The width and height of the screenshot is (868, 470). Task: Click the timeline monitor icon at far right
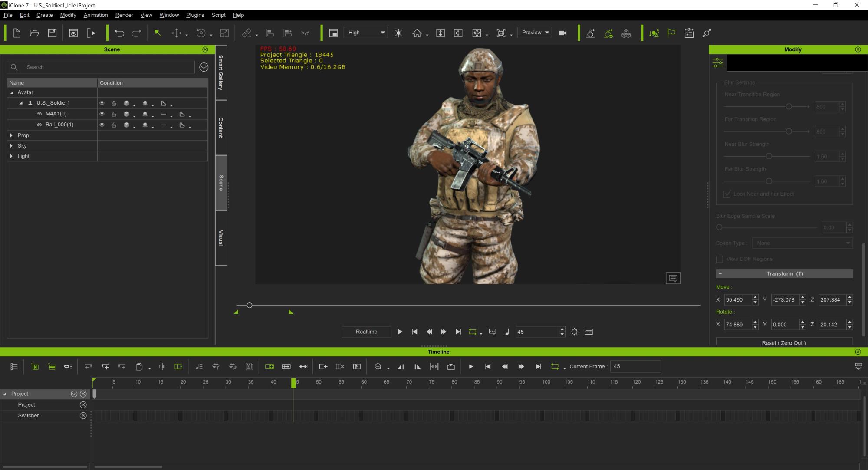(858, 367)
